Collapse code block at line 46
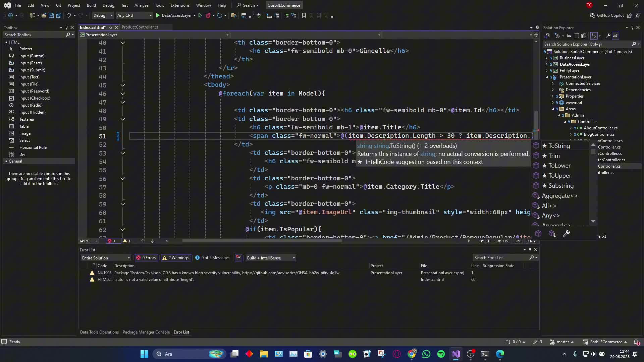644x362 pixels. [123, 94]
